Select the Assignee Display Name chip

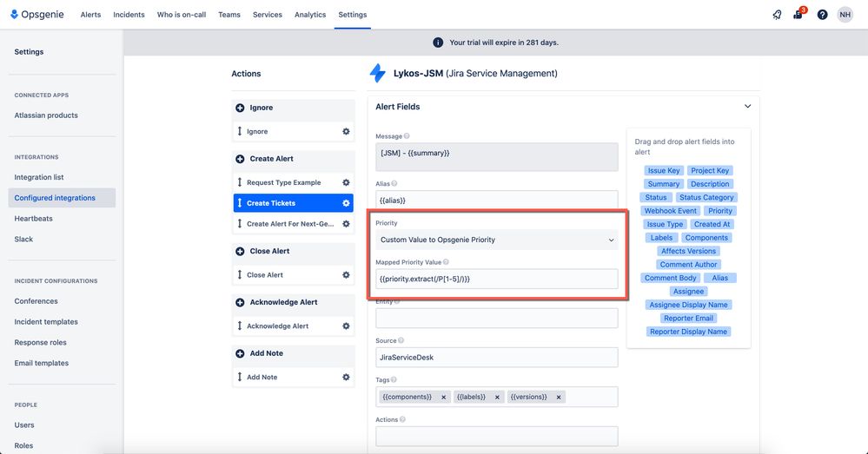(688, 306)
